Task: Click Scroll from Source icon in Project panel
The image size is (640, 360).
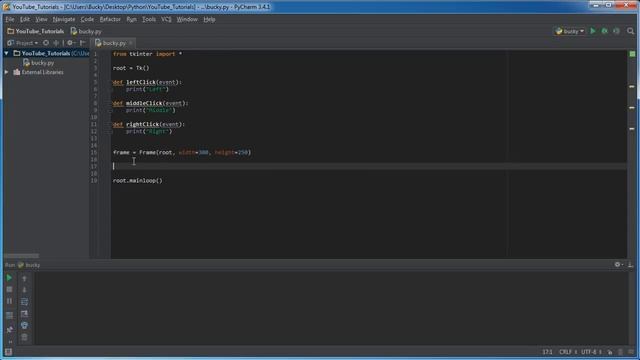Action: [46, 43]
